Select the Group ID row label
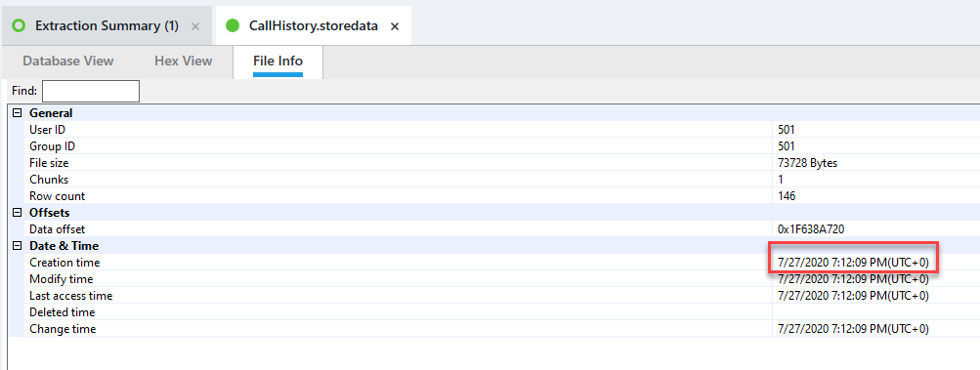The width and height of the screenshot is (980, 370). [53, 146]
